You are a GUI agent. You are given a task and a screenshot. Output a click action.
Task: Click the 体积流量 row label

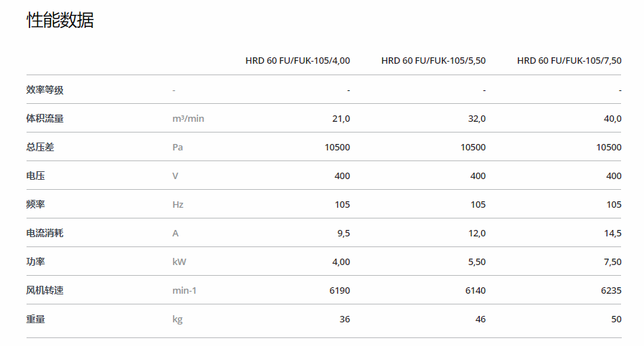44,119
